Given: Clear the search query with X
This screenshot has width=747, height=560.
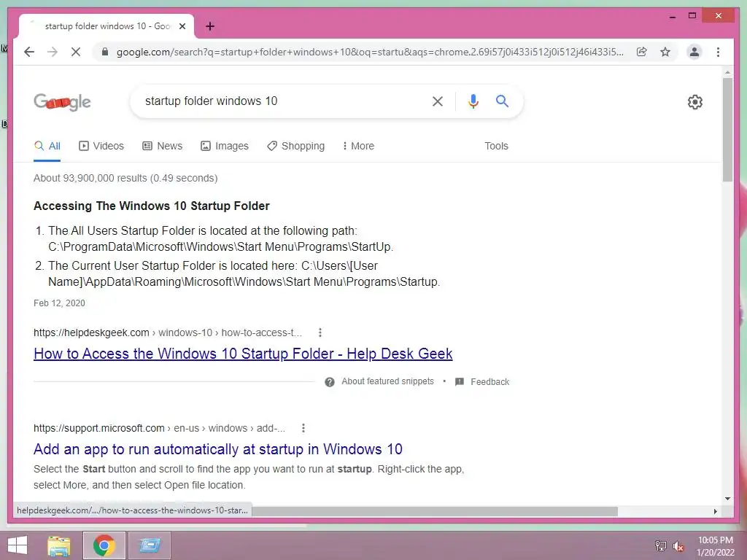Looking at the screenshot, I should 438,101.
